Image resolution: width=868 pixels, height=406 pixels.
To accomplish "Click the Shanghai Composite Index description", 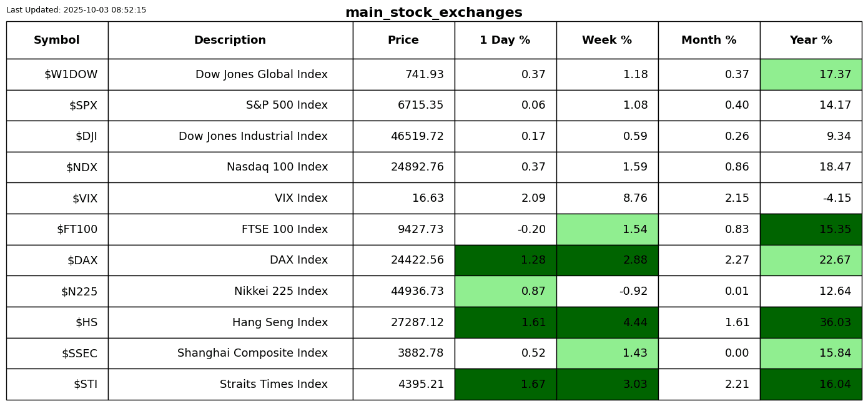I will [x=252, y=354].
